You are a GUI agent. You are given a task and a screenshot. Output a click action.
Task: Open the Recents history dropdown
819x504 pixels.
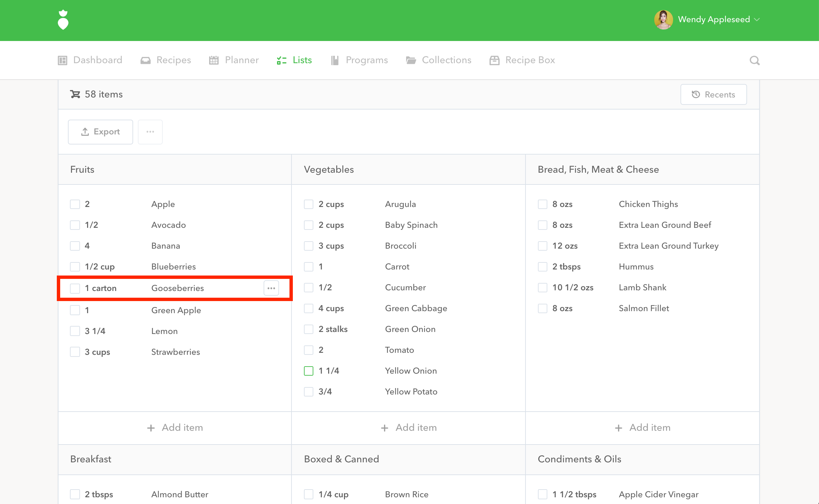[713, 94]
